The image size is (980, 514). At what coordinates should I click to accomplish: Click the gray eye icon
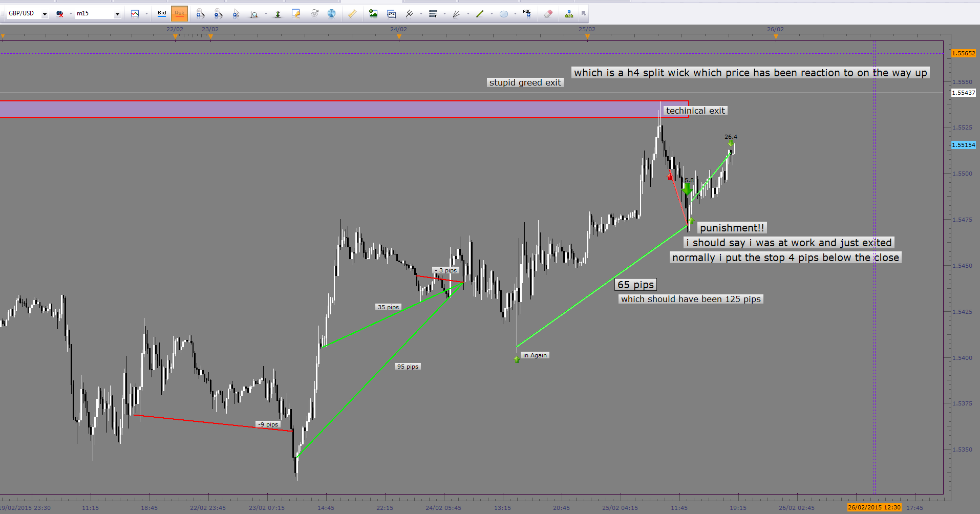coord(314,14)
